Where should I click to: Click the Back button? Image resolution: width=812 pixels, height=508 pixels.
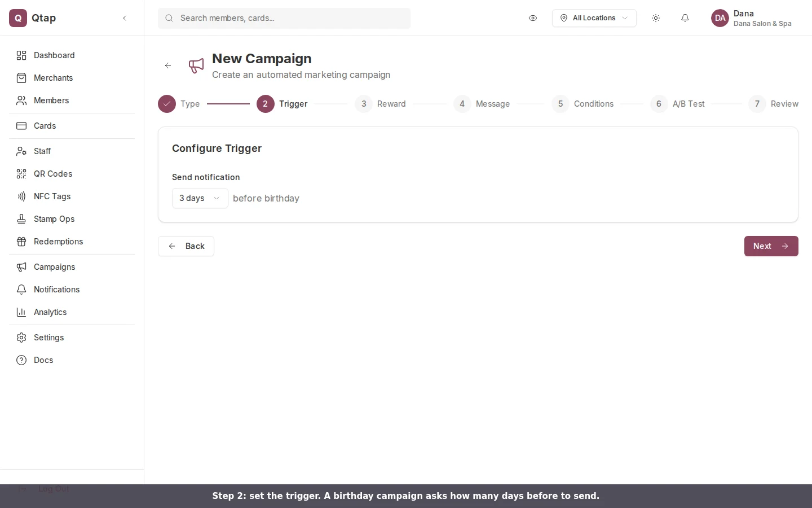point(186,246)
